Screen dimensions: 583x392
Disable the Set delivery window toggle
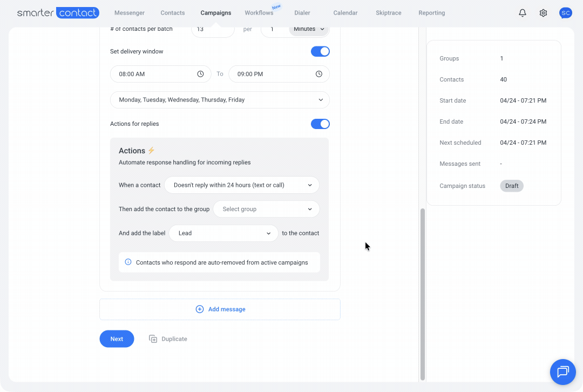click(320, 51)
